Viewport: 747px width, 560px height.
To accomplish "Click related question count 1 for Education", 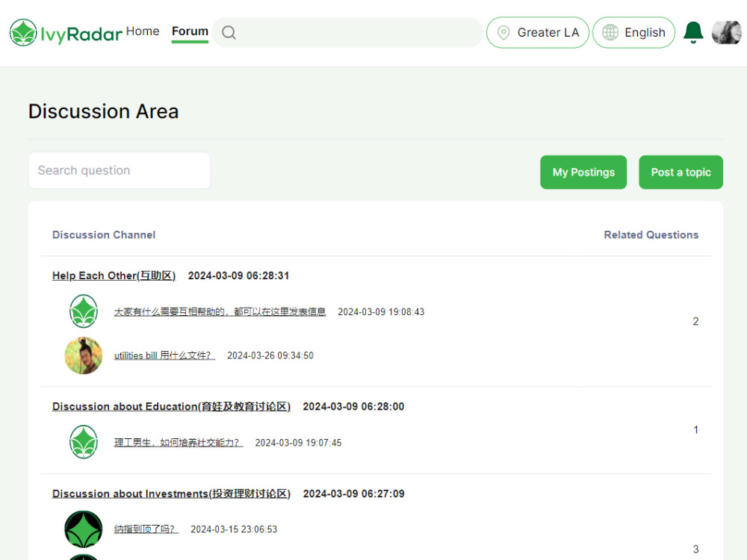I will tap(695, 430).
